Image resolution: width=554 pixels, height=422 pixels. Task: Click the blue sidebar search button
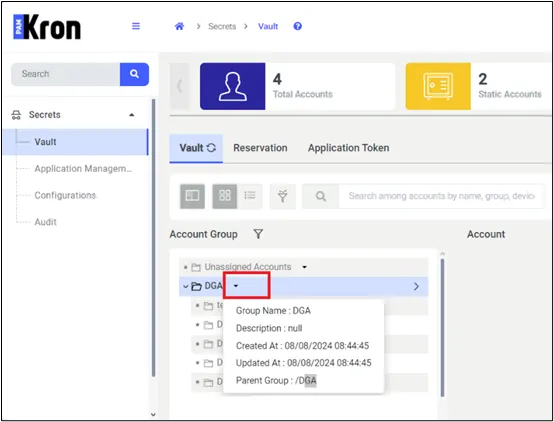(134, 74)
